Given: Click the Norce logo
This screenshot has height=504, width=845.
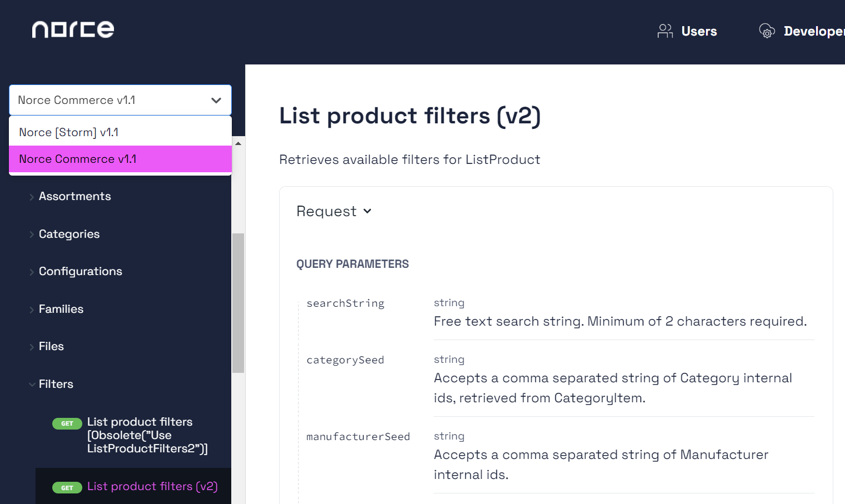Looking at the screenshot, I should pyautogui.click(x=73, y=29).
